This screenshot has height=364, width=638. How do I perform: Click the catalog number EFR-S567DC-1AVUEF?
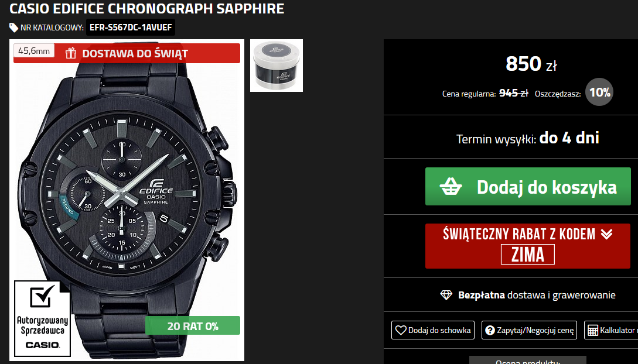131,28
